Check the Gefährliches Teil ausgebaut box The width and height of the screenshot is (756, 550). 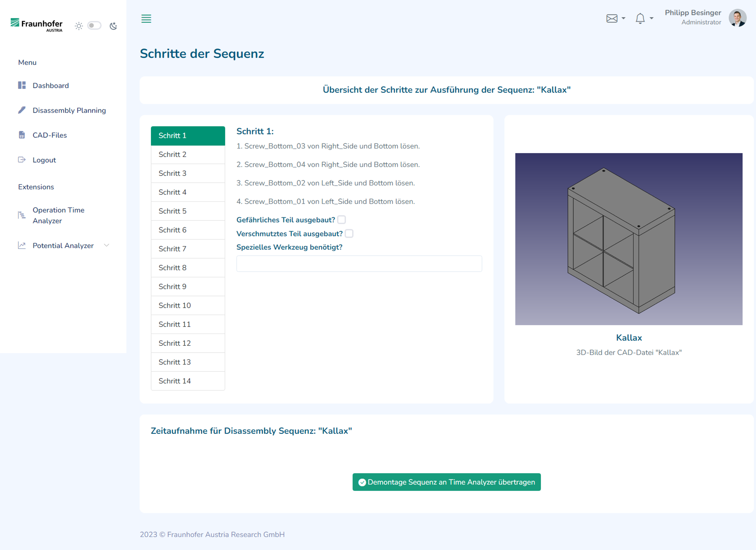coord(342,220)
